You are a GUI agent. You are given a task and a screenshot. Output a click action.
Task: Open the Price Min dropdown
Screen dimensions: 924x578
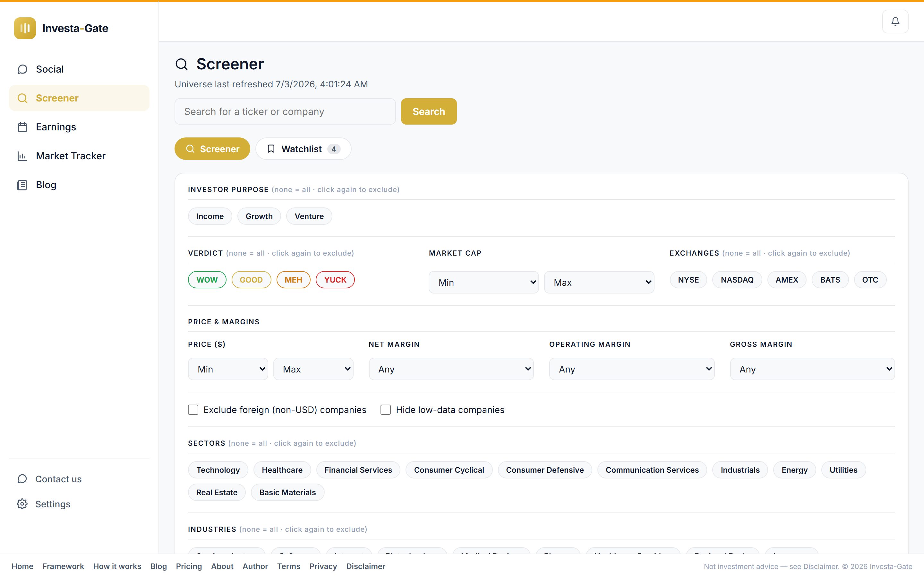click(228, 369)
